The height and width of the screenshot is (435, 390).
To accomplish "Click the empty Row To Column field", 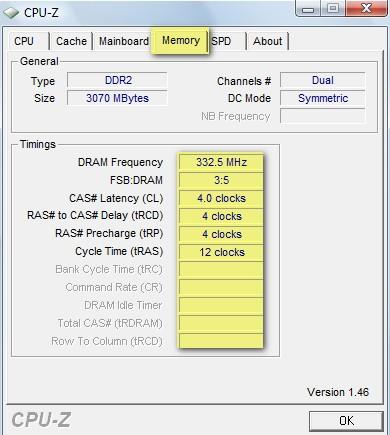I will point(221,341).
